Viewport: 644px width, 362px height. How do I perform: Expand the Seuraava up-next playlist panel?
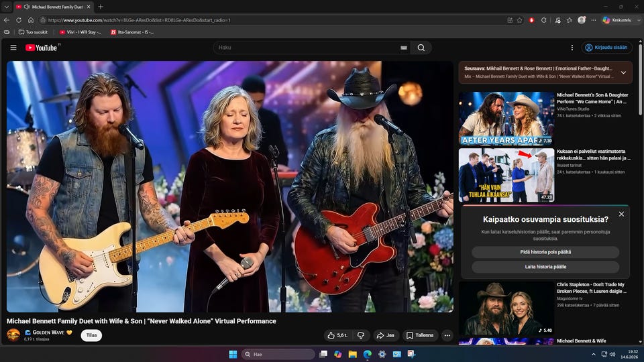click(623, 72)
